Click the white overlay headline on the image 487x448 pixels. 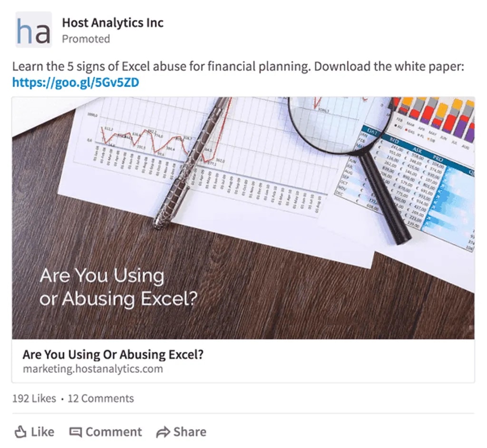tap(119, 288)
